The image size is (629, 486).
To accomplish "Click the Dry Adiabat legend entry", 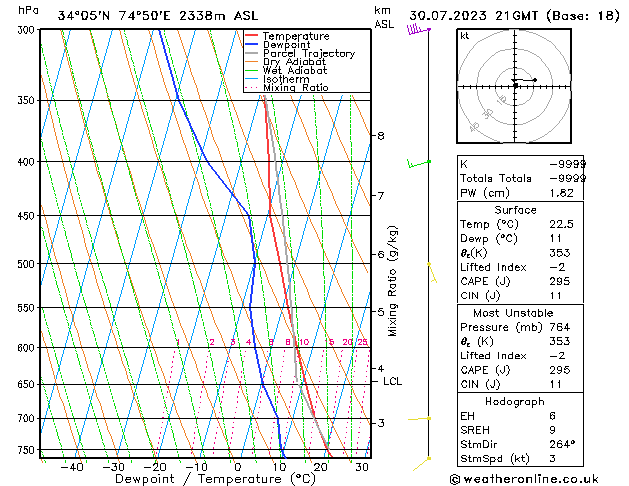I will coord(285,62).
